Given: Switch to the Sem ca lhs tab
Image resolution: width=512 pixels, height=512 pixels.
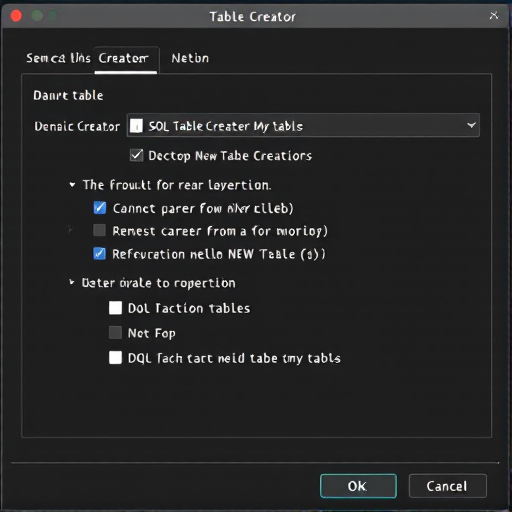Looking at the screenshot, I should tap(58, 58).
